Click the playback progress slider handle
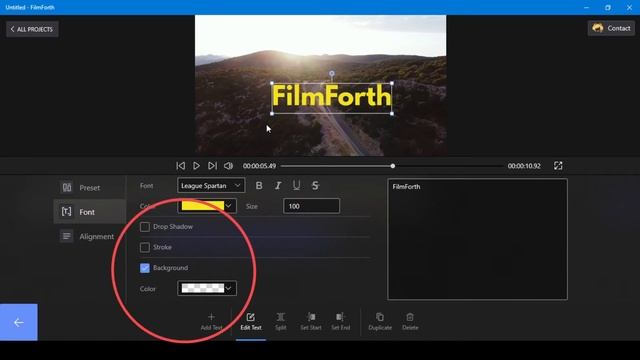This screenshot has width=640, height=360. coord(393,166)
